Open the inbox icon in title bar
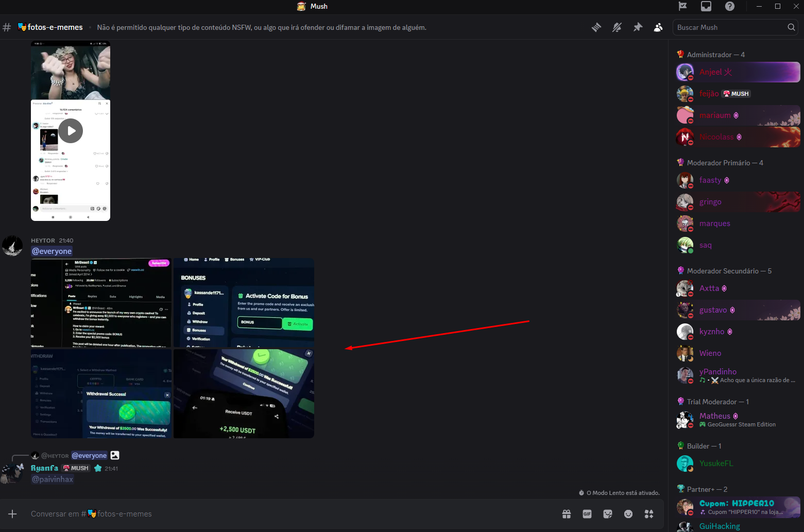This screenshot has height=532, width=804. (x=706, y=6)
